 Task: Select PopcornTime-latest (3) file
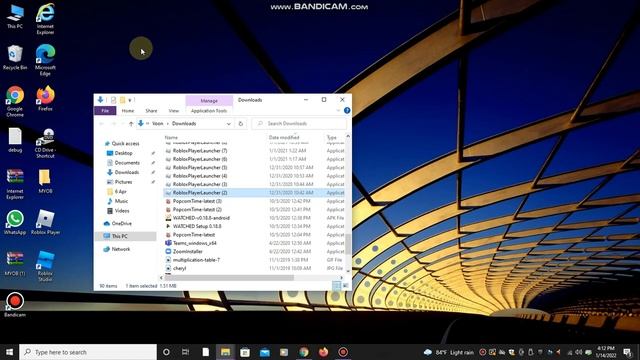(x=197, y=201)
